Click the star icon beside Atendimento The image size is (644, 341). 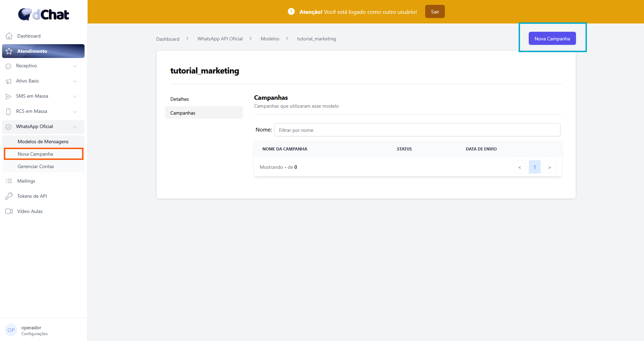[x=9, y=51]
